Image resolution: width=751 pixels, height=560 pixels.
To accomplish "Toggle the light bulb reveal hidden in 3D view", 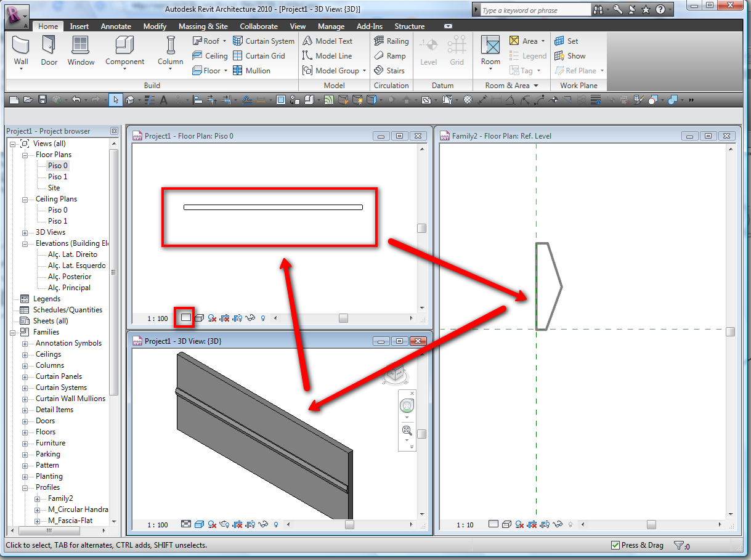I will point(276,525).
